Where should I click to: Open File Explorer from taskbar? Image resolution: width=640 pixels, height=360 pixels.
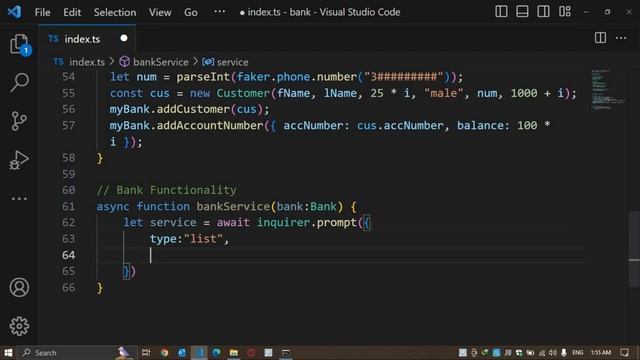tap(234, 353)
